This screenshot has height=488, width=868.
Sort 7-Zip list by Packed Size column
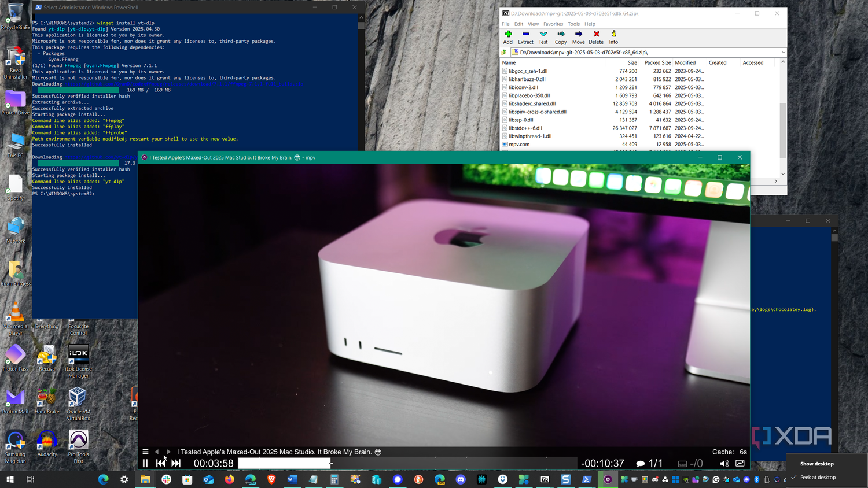(x=657, y=62)
